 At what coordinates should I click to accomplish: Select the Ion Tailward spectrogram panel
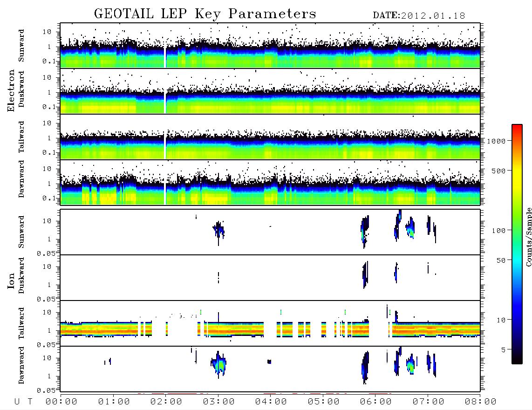[270, 323]
